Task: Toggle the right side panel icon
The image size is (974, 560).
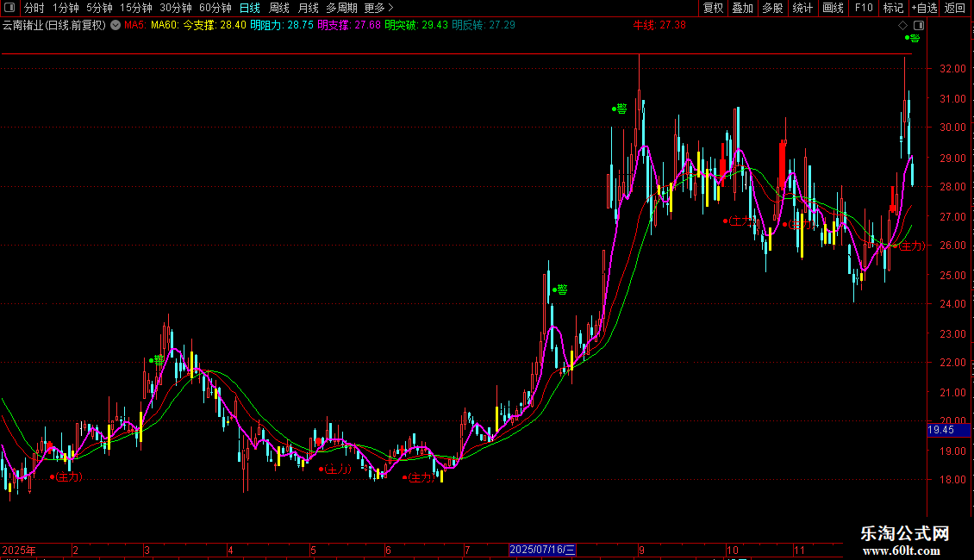Action: click(919, 26)
